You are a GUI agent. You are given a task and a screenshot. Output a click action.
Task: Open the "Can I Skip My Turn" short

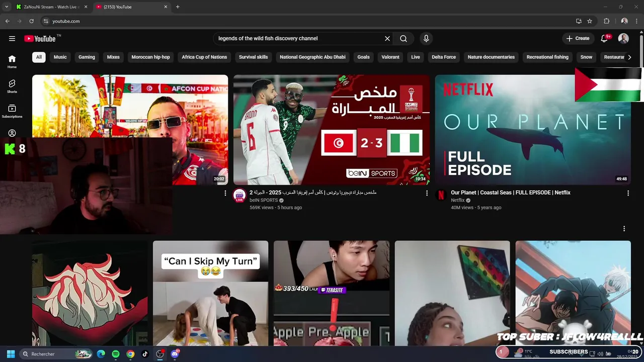(210, 293)
